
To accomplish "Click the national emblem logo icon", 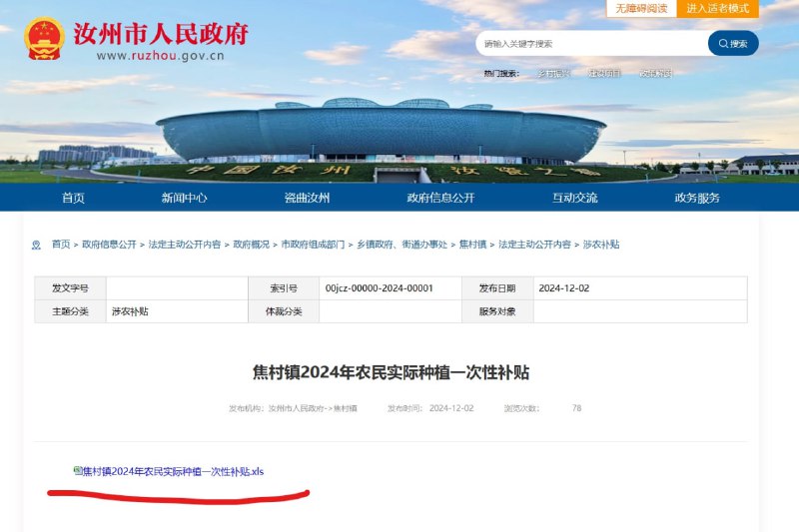I will 44,39.
